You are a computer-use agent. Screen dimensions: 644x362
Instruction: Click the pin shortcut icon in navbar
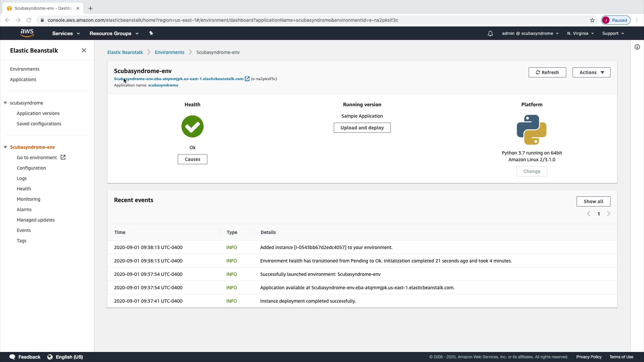click(151, 33)
